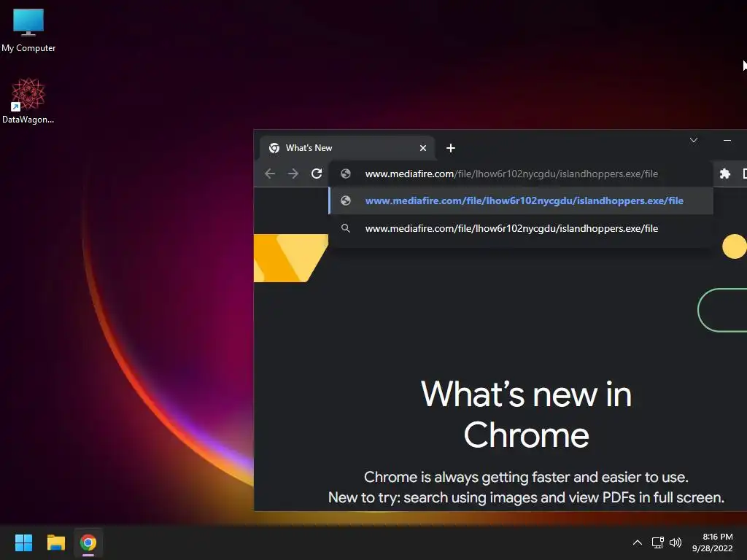Reload the page in Chrome
The image size is (747, 560).
pyautogui.click(x=317, y=174)
